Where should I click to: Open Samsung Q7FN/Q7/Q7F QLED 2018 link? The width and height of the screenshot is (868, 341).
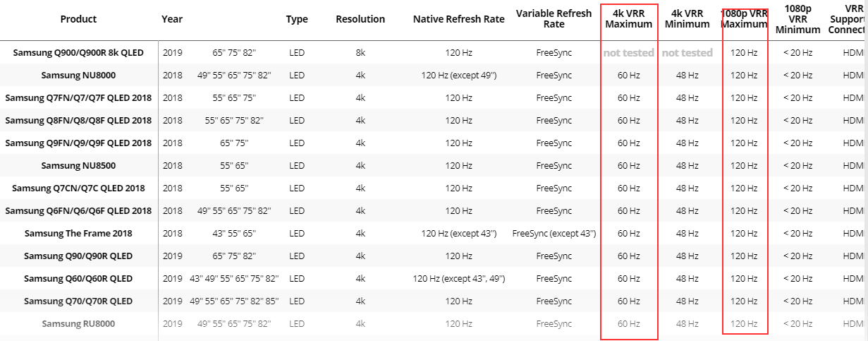coord(78,97)
